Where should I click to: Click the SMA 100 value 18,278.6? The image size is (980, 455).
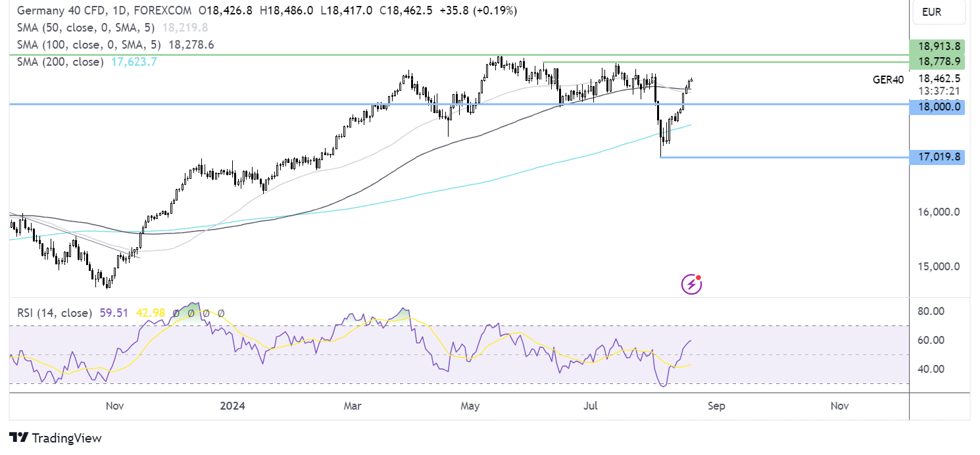[191, 45]
